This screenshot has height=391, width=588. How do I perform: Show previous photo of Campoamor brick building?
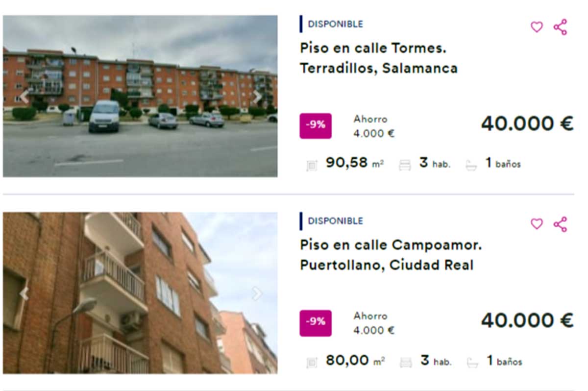[24, 293]
